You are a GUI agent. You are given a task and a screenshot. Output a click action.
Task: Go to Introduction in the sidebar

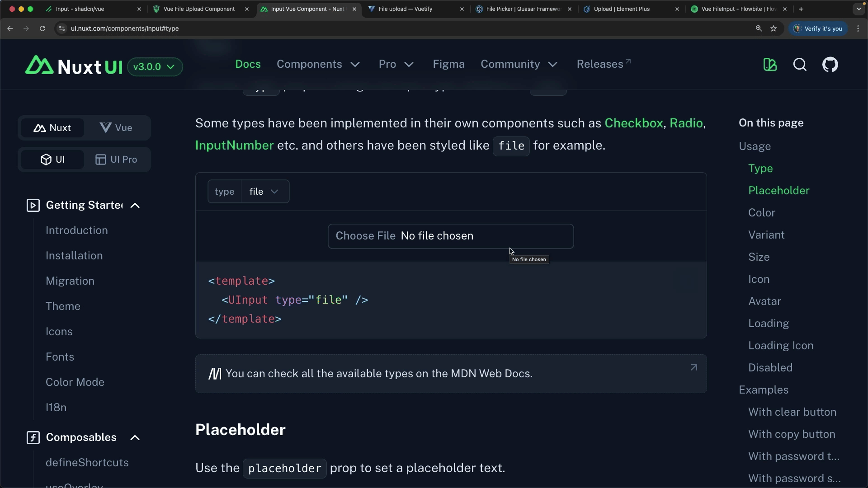[77, 230]
